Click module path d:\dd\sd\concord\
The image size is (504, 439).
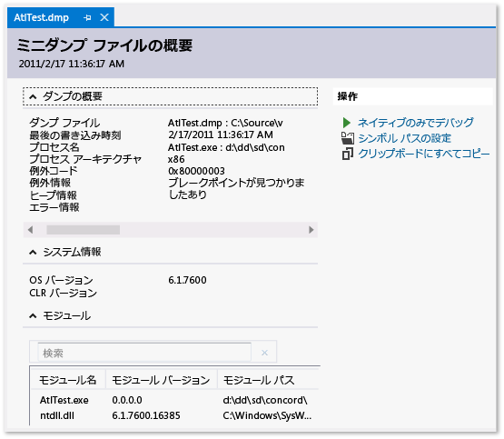click(x=265, y=400)
